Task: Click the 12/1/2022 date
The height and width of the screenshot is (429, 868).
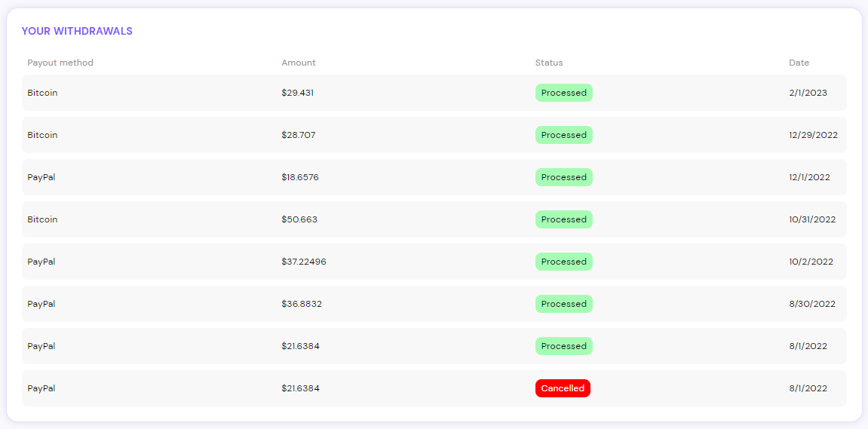Action: coord(809,177)
